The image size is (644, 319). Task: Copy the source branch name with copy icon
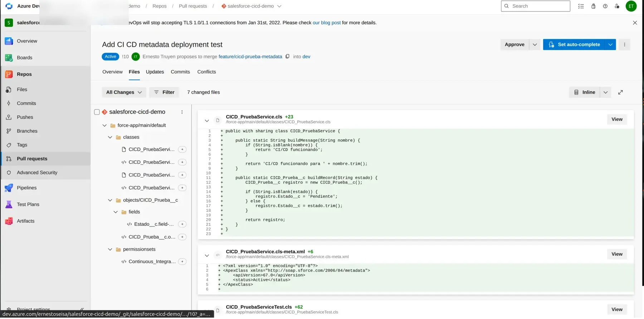pos(287,57)
